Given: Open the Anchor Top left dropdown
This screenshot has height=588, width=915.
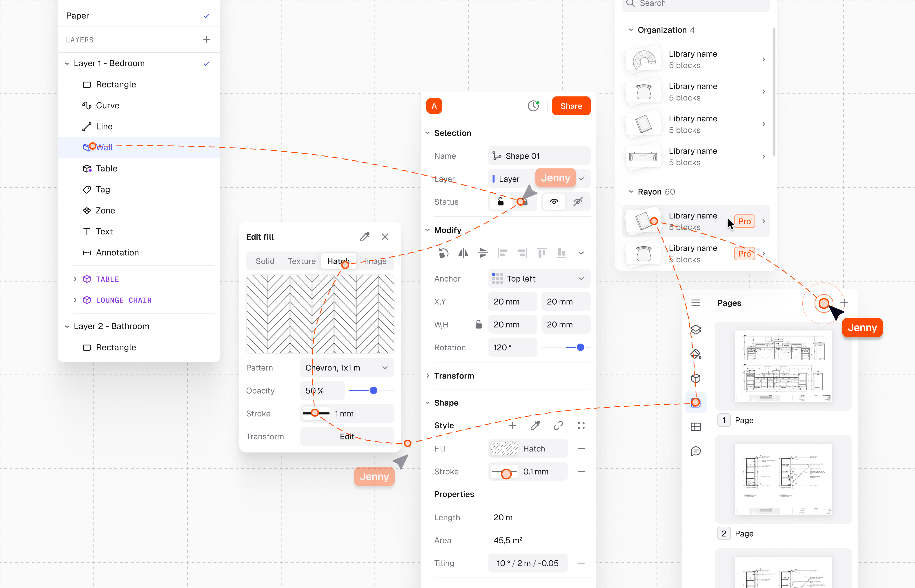Looking at the screenshot, I should (539, 279).
